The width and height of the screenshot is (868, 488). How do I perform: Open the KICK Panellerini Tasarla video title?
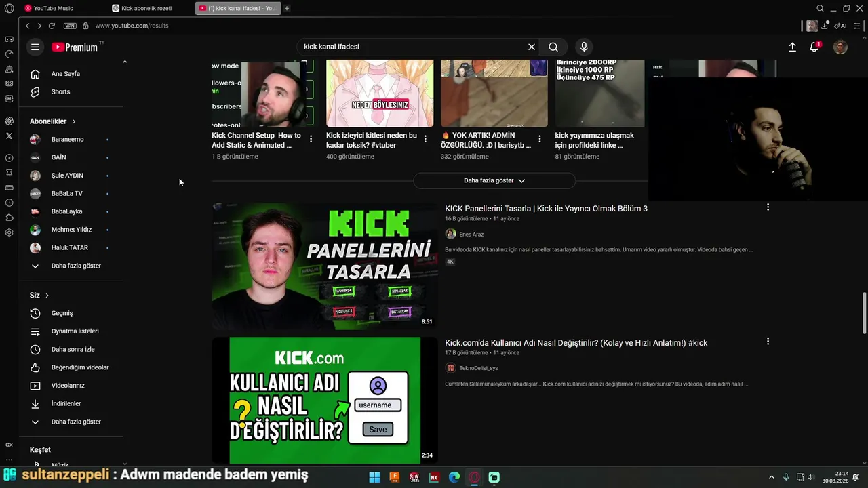point(546,209)
